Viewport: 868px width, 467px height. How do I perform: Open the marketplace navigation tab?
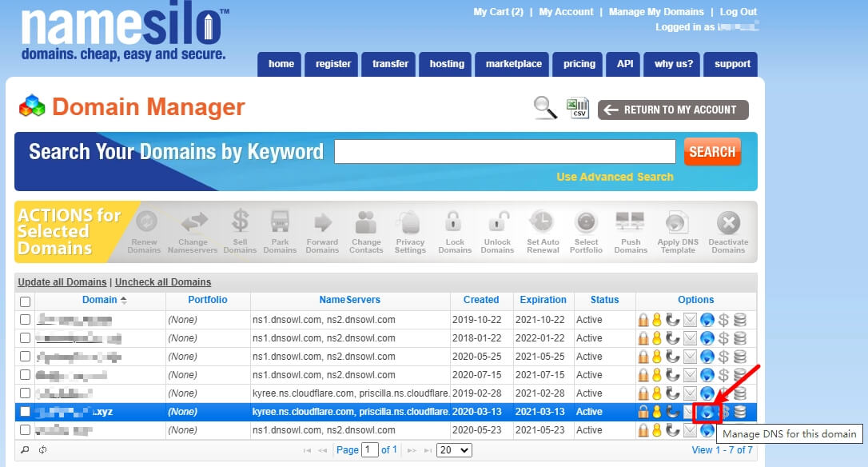point(514,64)
